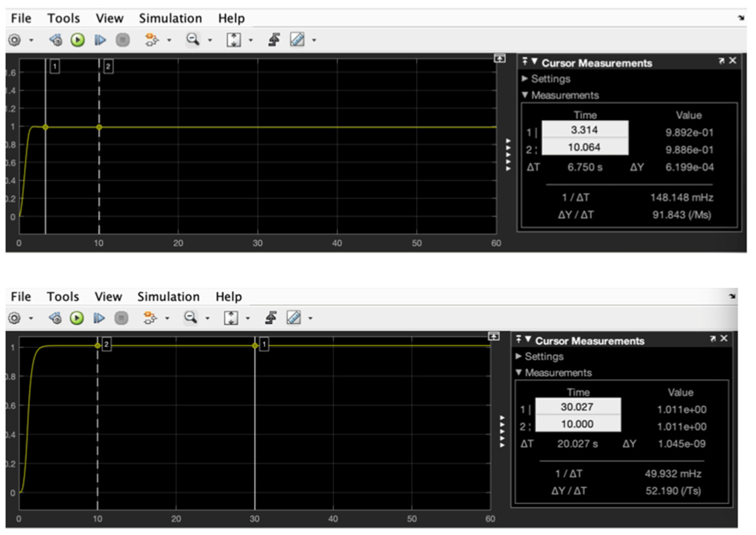The height and width of the screenshot is (535, 756).
Task: Edit the cursor 1 time field showing 3.314
Action: coord(585,130)
